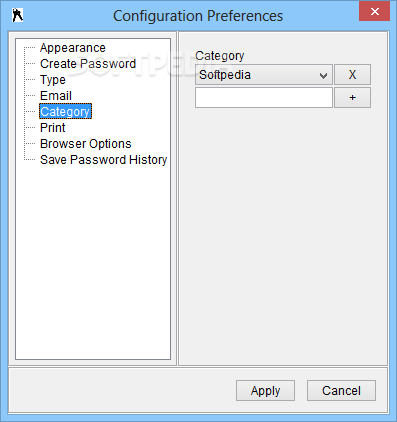The height and width of the screenshot is (422, 397).
Task: Focus the new category name text field
Action: click(x=264, y=98)
